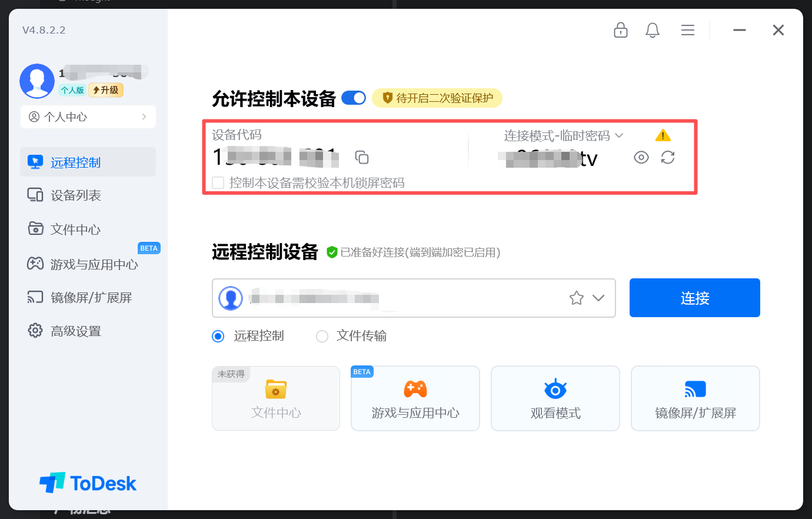This screenshot has width=812, height=519.
Task: Select the 观看模式 card
Action: pyautogui.click(x=555, y=398)
